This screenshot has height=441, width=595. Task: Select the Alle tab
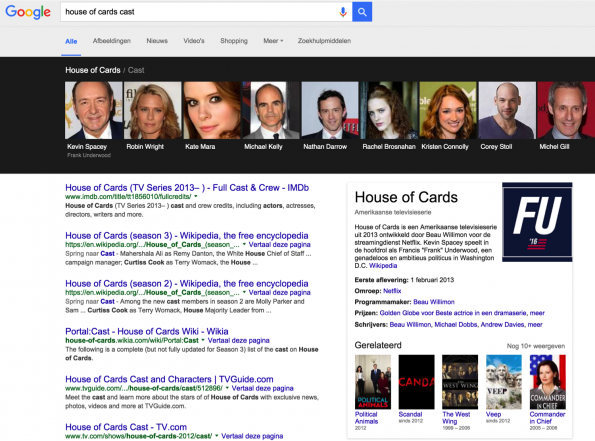71,41
